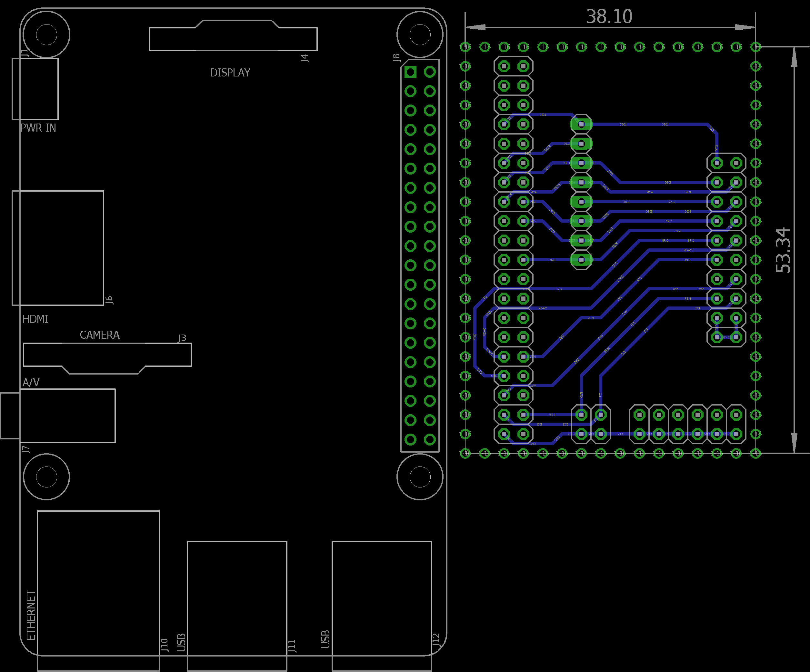Select the horizontal DIO5 trace
The image size is (810, 672).
pos(648,202)
